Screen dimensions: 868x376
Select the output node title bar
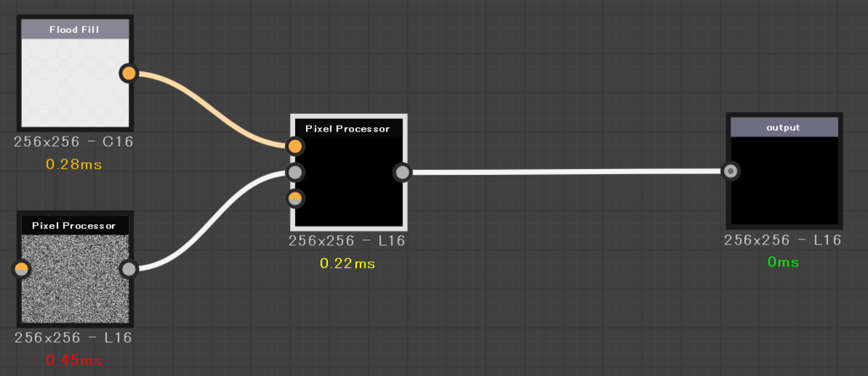[784, 127]
